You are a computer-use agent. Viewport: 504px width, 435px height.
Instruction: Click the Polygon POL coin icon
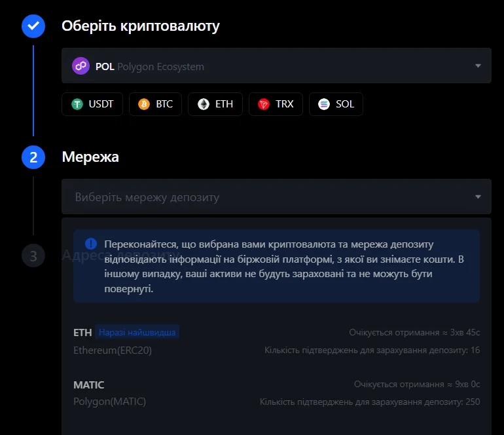tap(81, 66)
